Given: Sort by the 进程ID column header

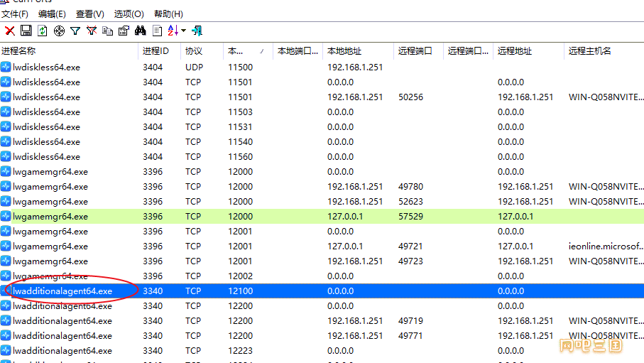Looking at the screenshot, I should pyautogui.click(x=159, y=51).
